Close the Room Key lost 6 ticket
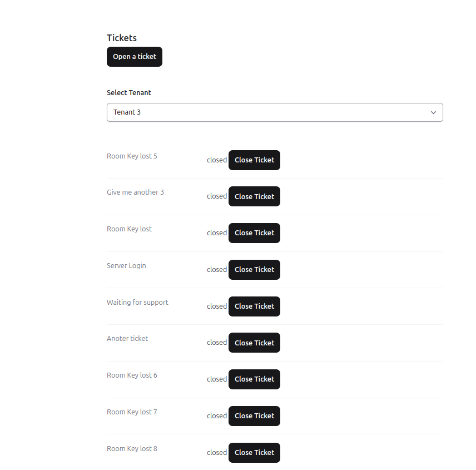 pyautogui.click(x=254, y=379)
